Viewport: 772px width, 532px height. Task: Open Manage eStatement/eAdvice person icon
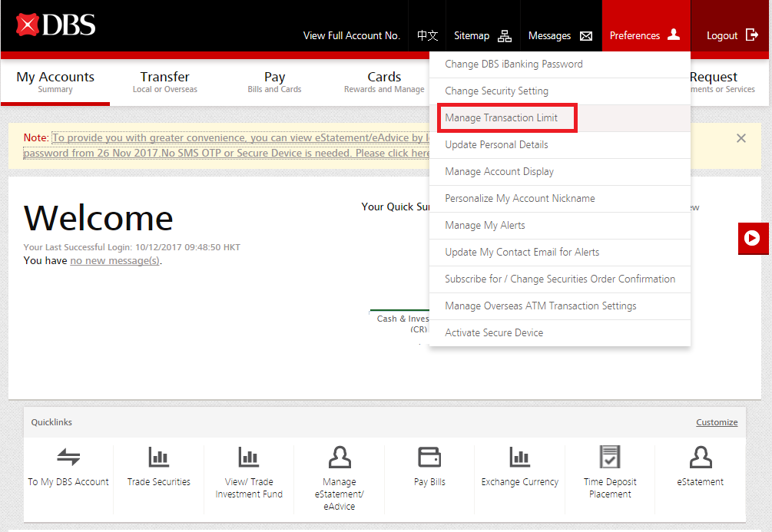click(339, 458)
